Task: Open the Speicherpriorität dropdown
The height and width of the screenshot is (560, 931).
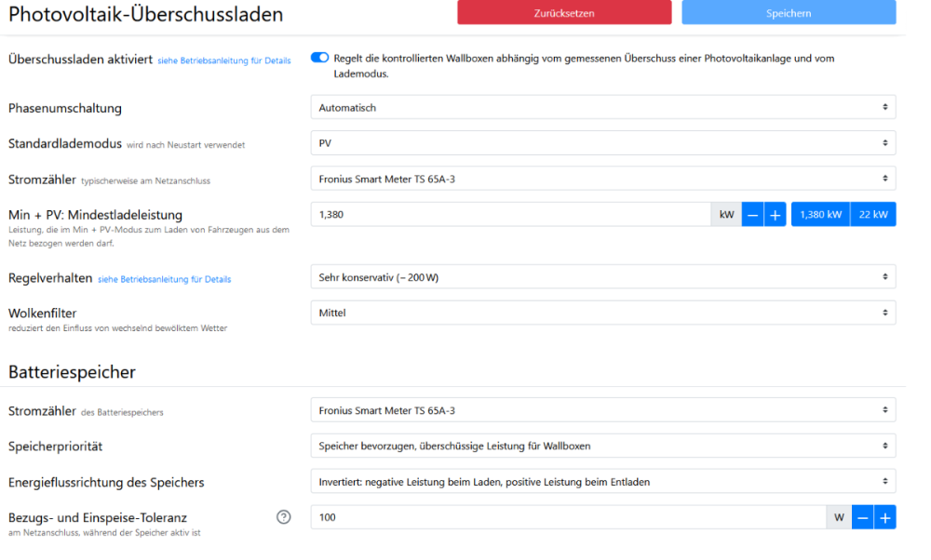Action: [602, 446]
